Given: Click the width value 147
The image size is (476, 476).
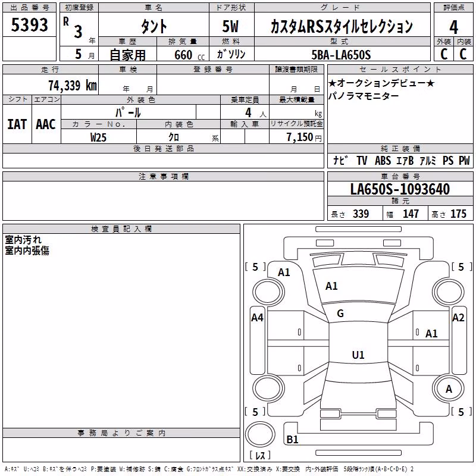Looking at the screenshot, I should pos(411,214).
